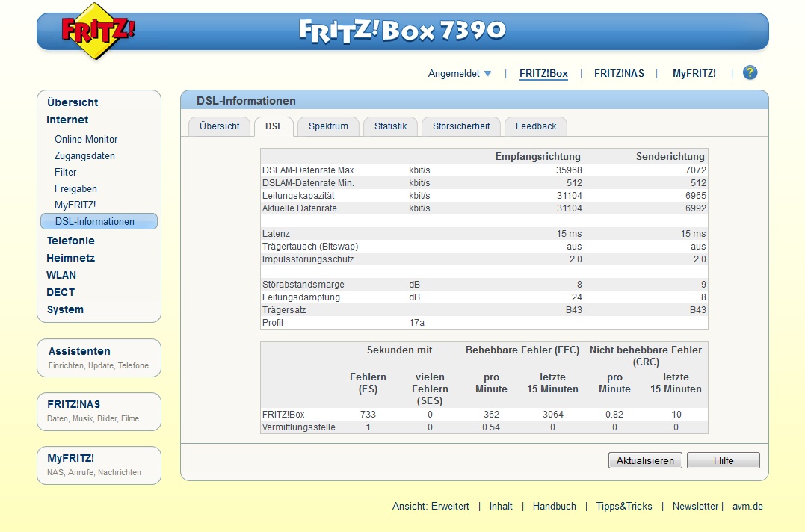Click the FRITZ!Box FEC value 3064

click(553, 414)
